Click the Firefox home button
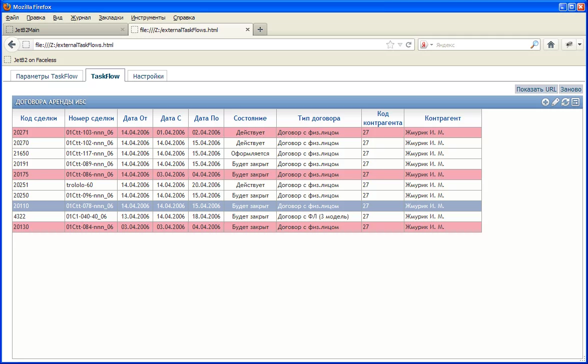 (x=551, y=44)
